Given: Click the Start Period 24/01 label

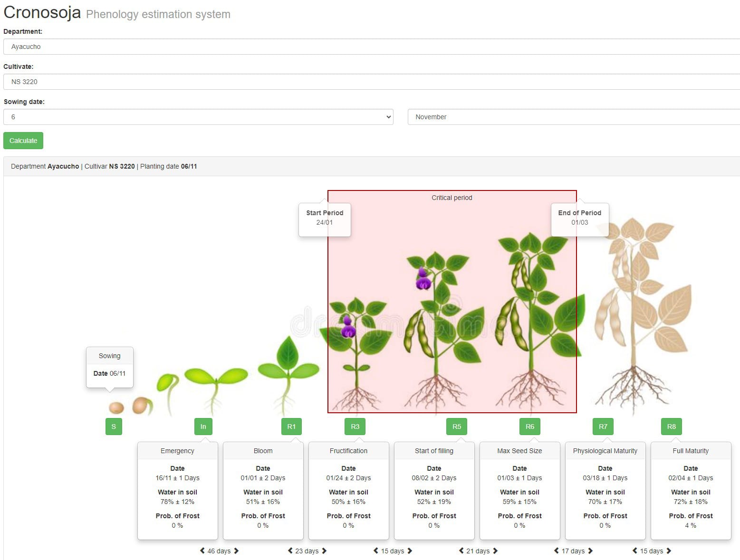Looking at the screenshot, I should (x=325, y=218).
